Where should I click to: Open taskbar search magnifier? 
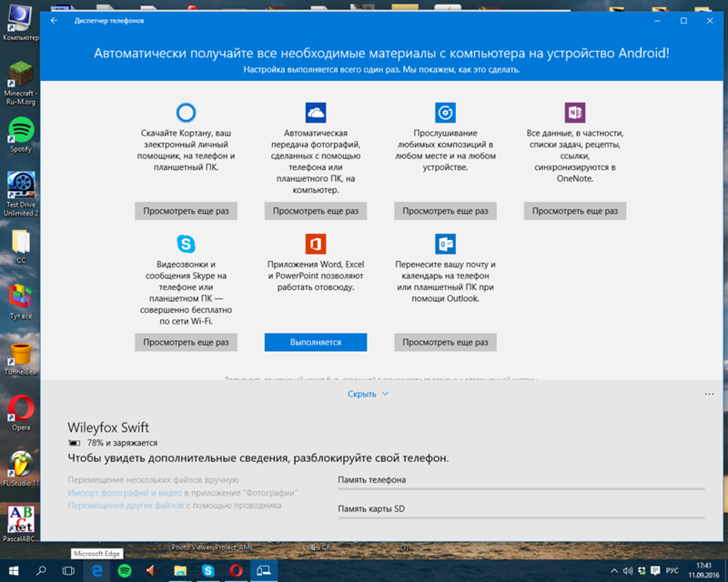(41, 571)
